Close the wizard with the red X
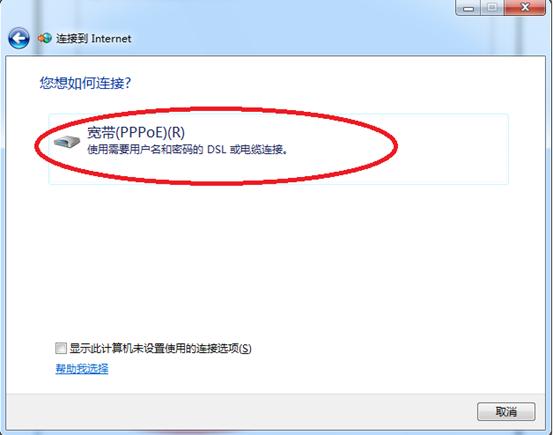The width and height of the screenshot is (553, 435). point(525,7)
